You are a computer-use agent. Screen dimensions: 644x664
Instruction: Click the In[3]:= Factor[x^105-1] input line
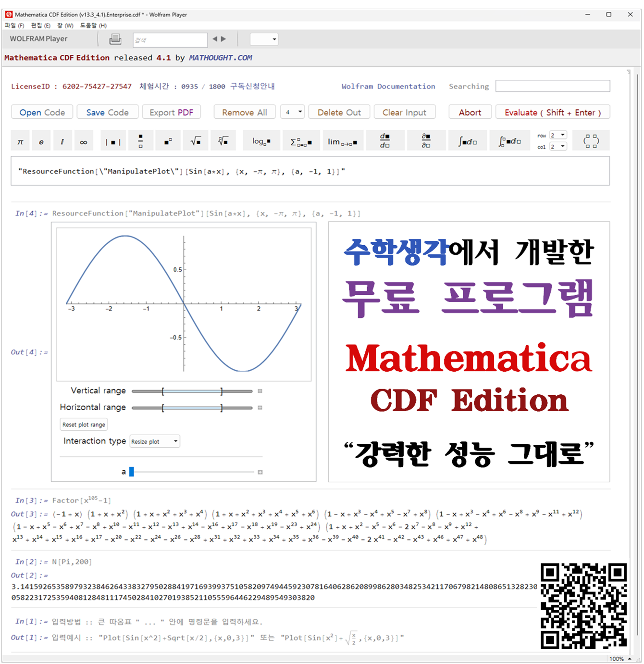tap(63, 500)
